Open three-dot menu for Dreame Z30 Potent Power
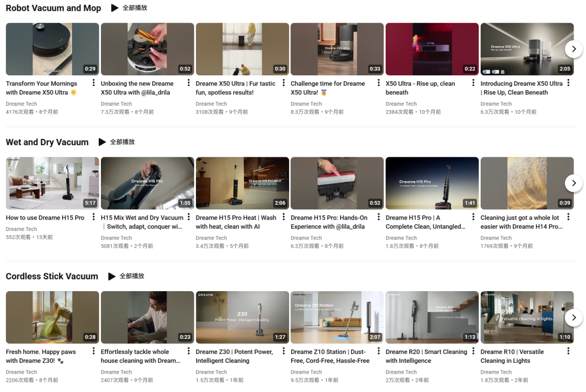Viewport: 586px width, 392px height. [x=283, y=351]
